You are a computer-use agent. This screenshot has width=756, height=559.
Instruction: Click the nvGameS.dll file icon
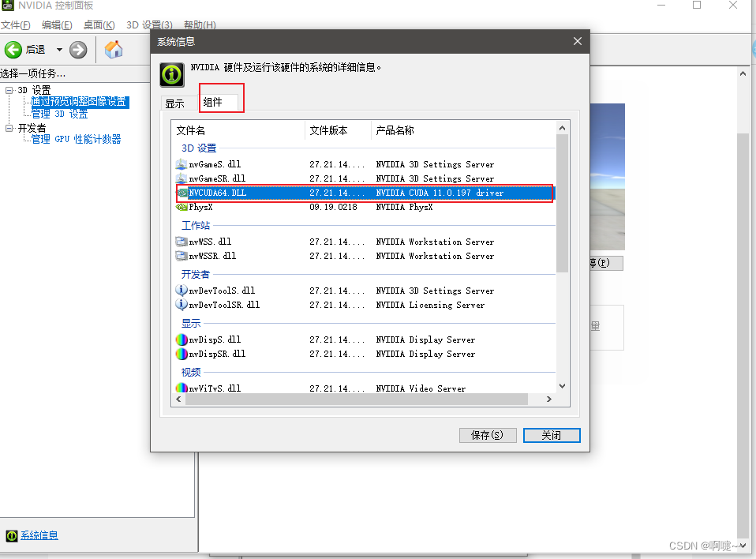tap(182, 164)
